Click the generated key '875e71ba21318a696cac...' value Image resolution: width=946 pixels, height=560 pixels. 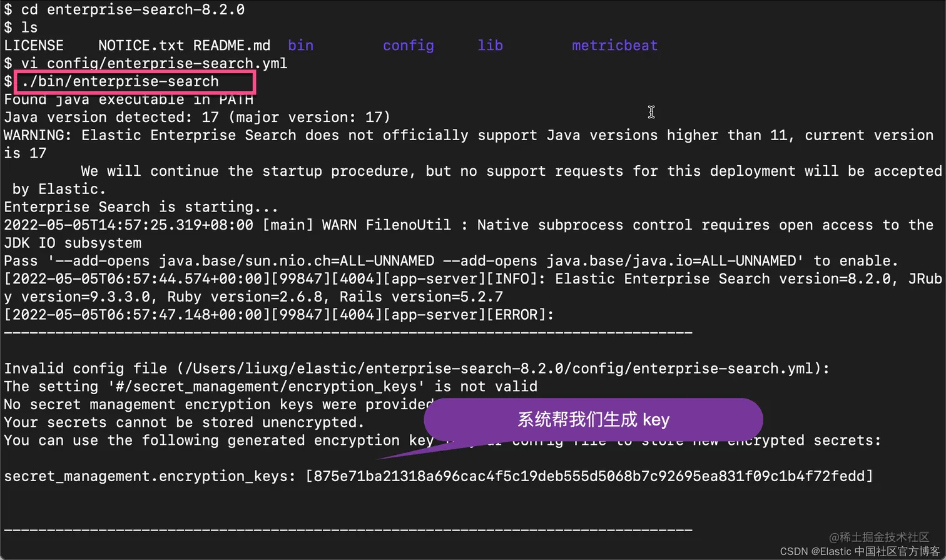click(x=589, y=476)
